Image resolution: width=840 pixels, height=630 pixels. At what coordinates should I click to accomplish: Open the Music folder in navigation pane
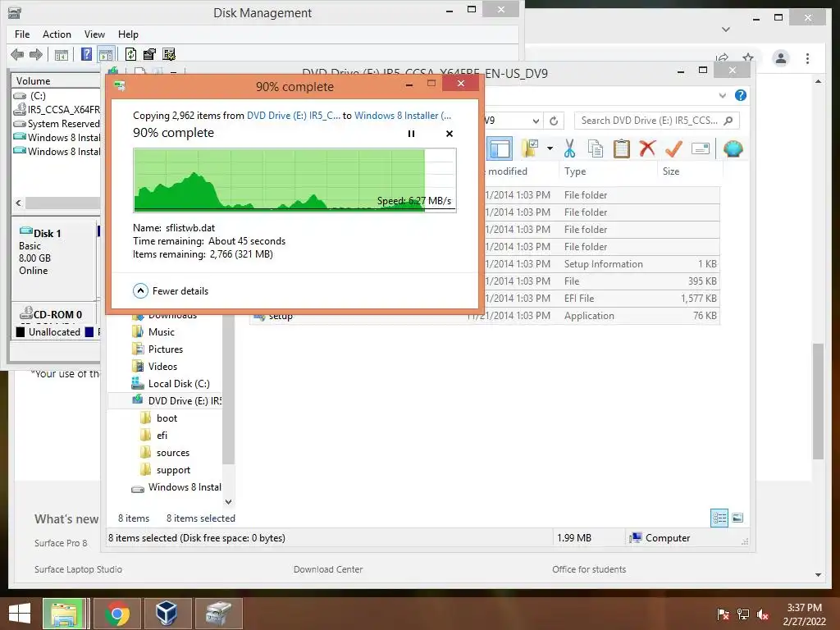coord(161,332)
